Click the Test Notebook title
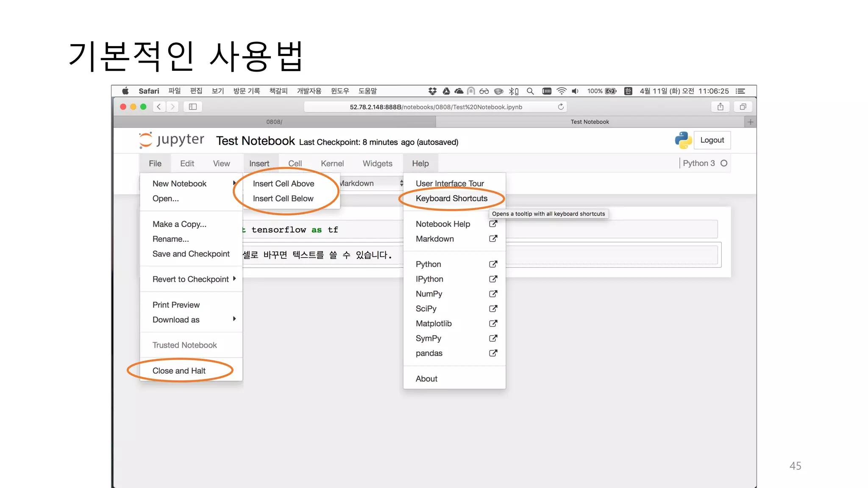The width and height of the screenshot is (868, 488). pyautogui.click(x=255, y=141)
